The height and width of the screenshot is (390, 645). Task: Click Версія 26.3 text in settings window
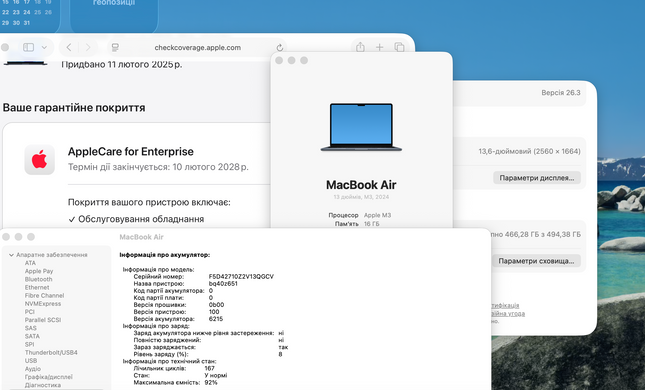pyautogui.click(x=561, y=93)
